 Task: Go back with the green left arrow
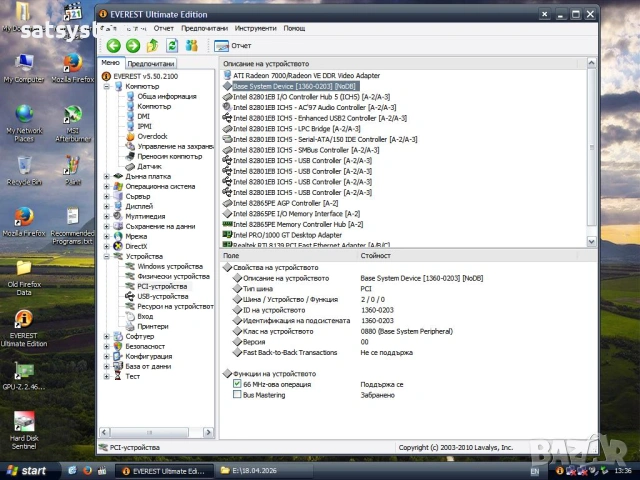(113, 45)
